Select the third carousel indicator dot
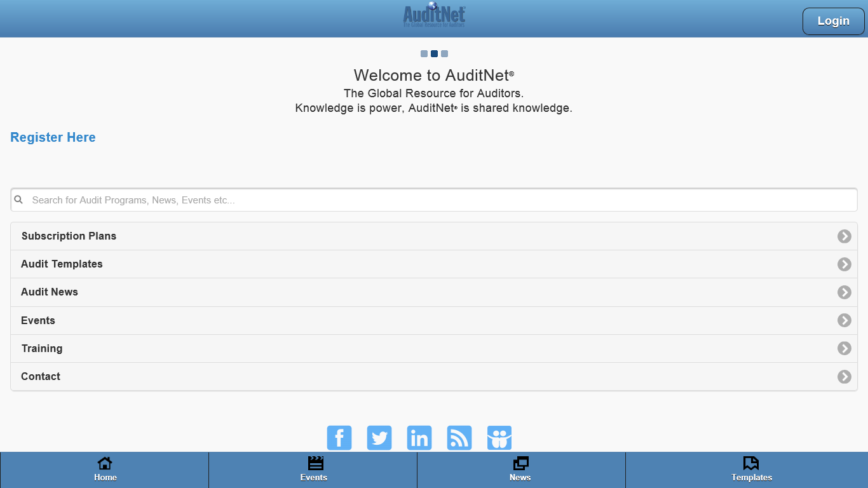The image size is (868, 488). (444, 54)
